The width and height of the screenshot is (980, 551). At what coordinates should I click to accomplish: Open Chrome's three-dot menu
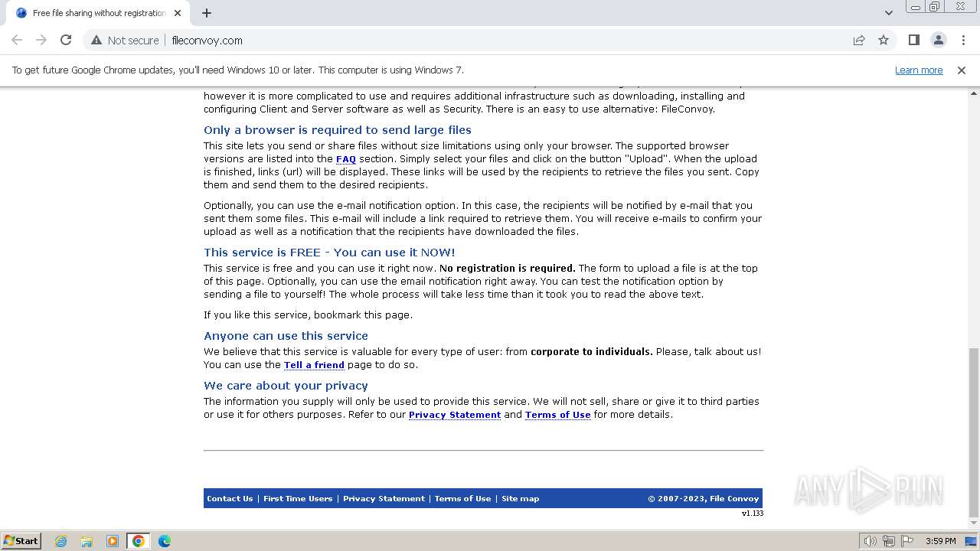click(x=963, y=40)
